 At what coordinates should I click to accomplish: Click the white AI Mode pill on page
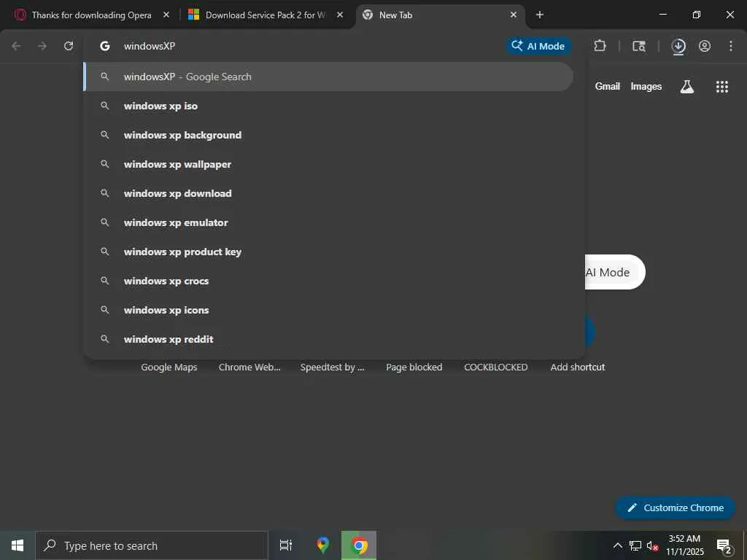tap(614, 273)
